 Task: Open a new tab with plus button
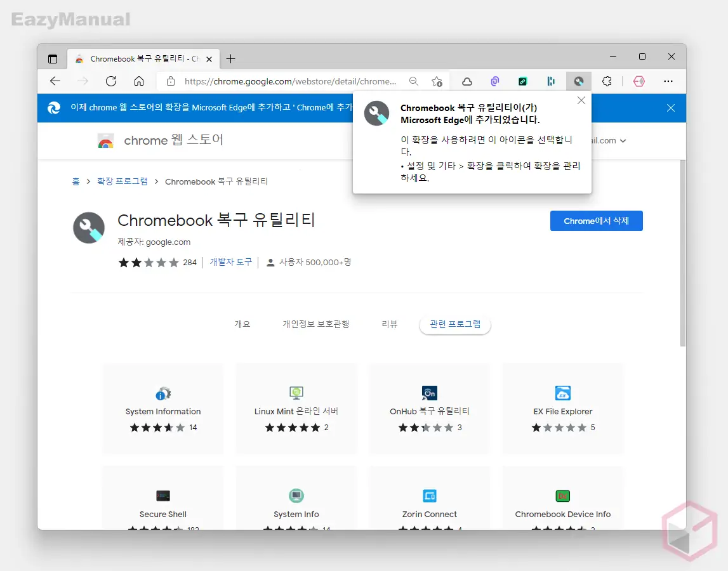click(231, 59)
